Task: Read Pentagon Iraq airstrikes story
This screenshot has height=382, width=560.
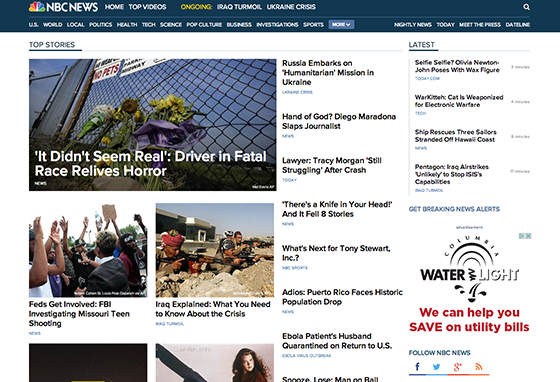Action: 452,174
